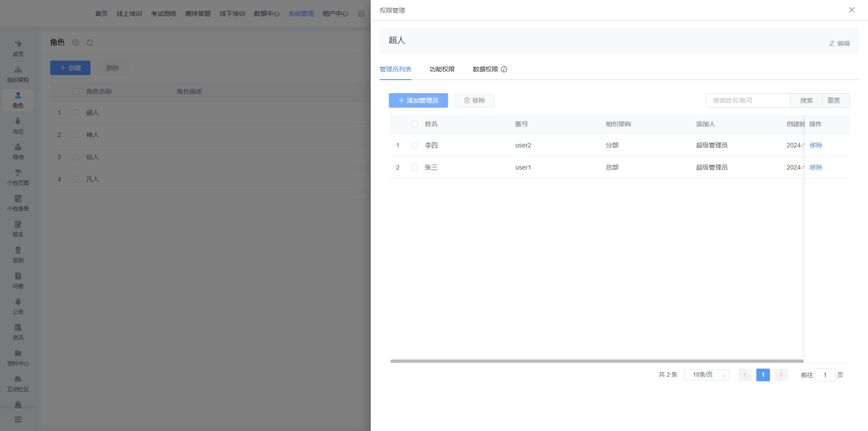Screen dimensions: 868x431
Task: Click 移除 link in 李四 row
Action: pos(816,145)
